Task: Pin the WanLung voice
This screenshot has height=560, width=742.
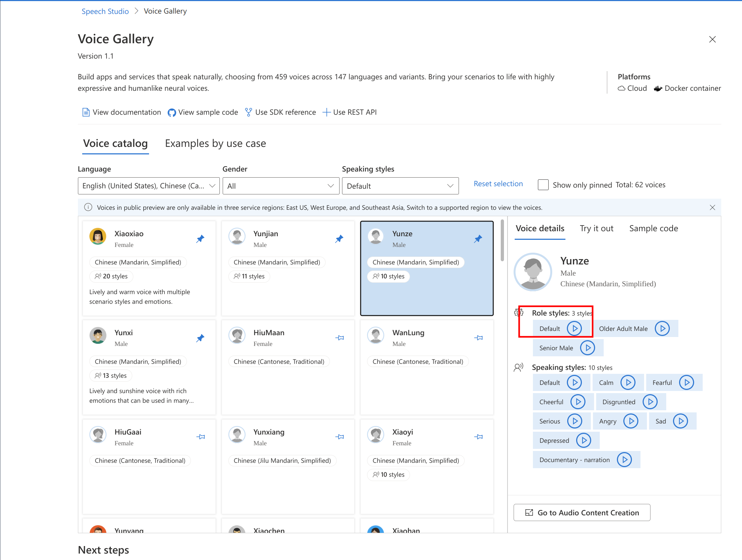Action: point(478,338)
